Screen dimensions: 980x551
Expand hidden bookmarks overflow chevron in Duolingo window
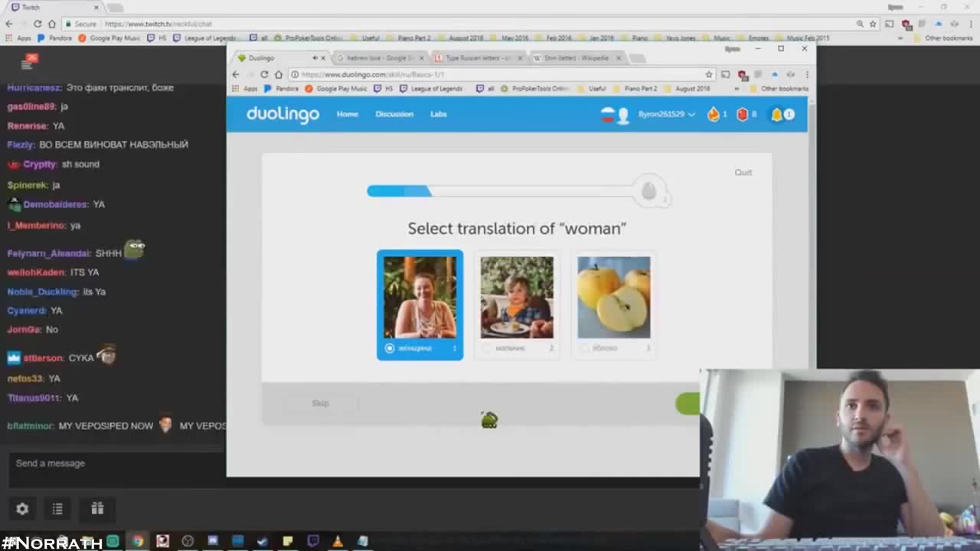coord(737,89)
